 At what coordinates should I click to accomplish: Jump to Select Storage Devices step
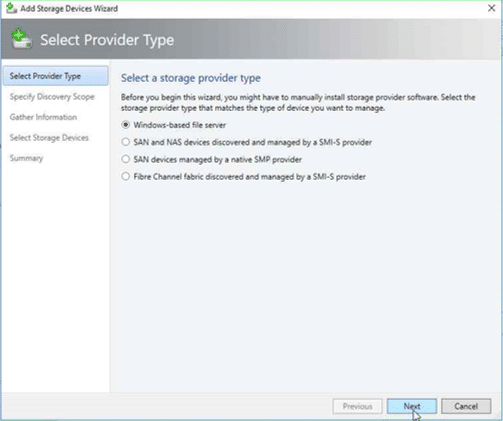tap(49, 138)
